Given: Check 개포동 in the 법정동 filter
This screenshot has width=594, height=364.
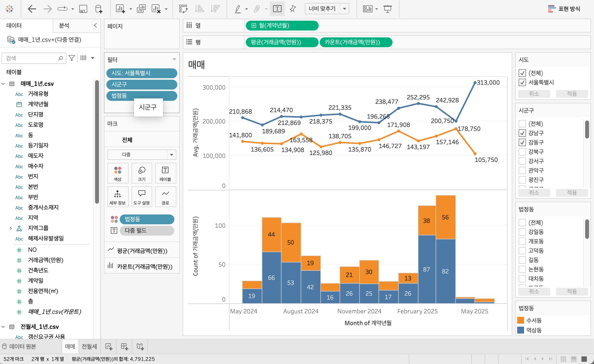Looking at the screenshot, I should pos(522,241).
